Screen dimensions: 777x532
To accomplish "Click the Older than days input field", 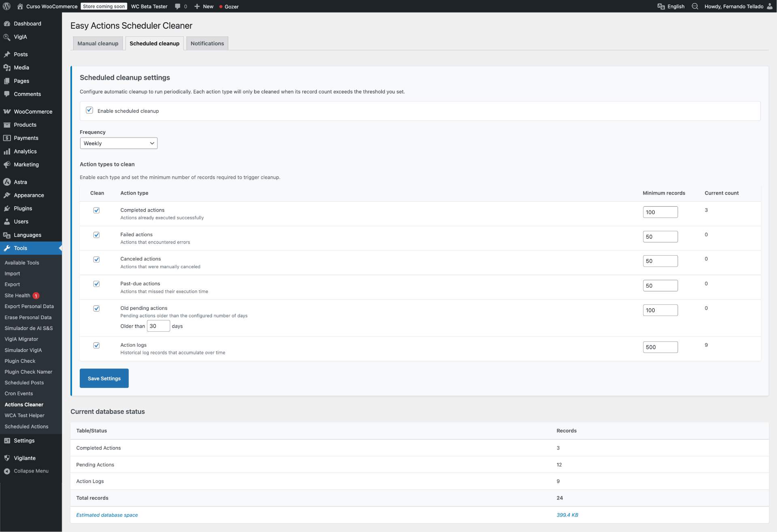I will (158, 326).
